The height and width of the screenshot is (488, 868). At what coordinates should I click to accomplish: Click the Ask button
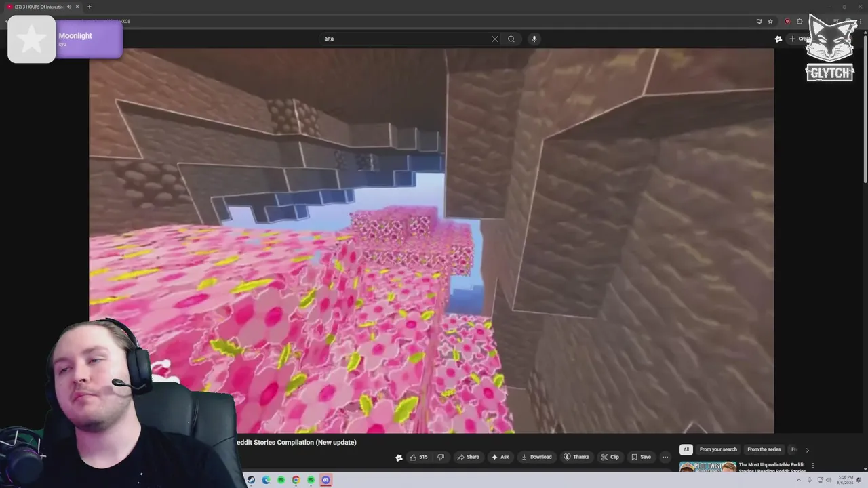pos(500,457)
